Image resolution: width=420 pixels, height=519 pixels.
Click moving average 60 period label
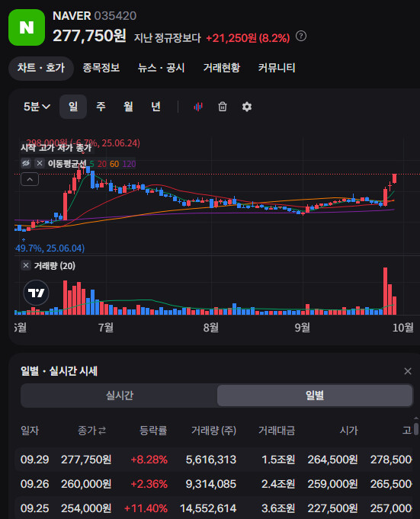[x=114, y=164]
